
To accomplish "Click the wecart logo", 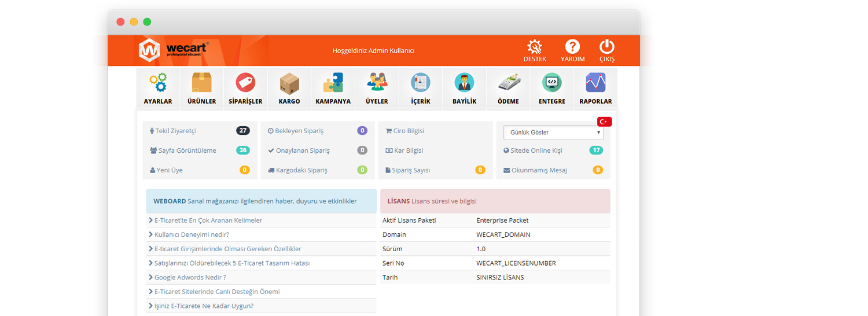I will (x=174, y=50).
